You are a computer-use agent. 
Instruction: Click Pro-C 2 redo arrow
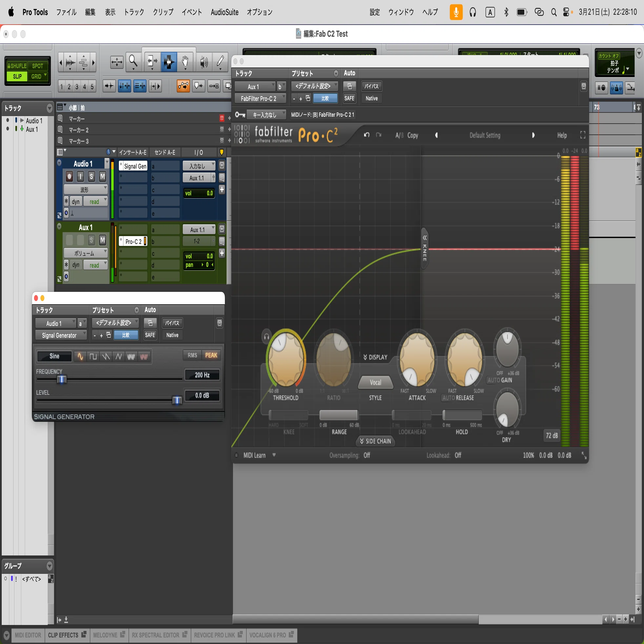pos(379,135)
